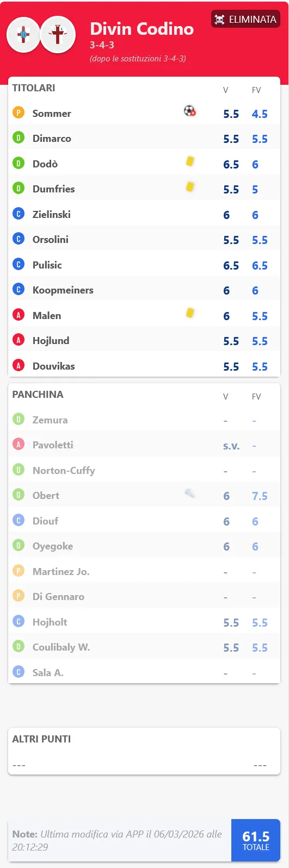289x868 pixels.
Task: Click Malen's yellow card icon
Action: tap(190, 313)
